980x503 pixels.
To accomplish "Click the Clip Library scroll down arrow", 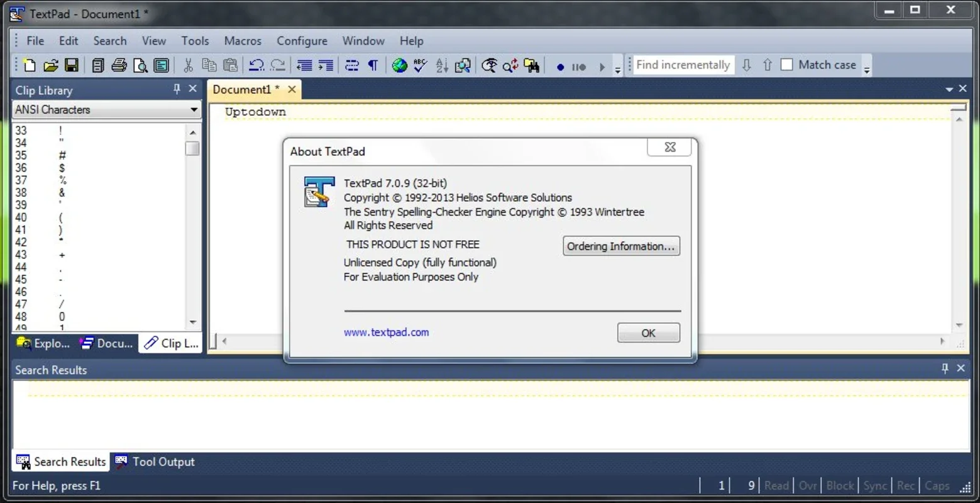I will point(192,323).
